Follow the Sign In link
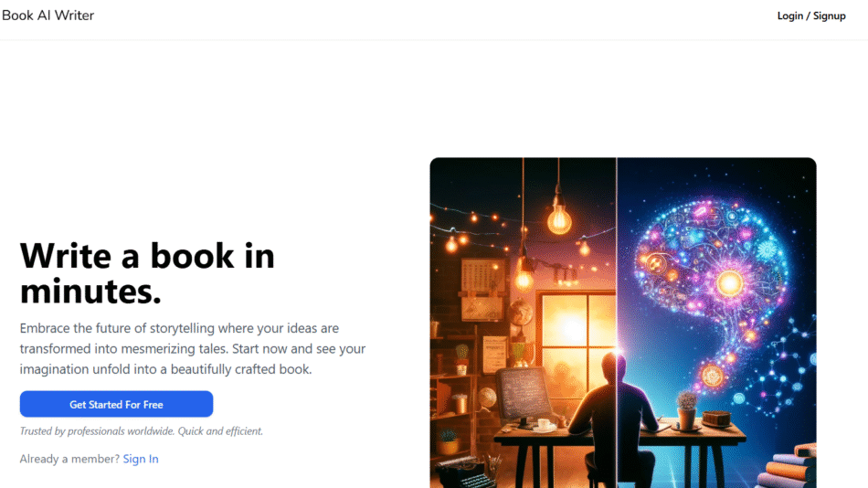Screen dimensions: 868x488 click(141, 459)
